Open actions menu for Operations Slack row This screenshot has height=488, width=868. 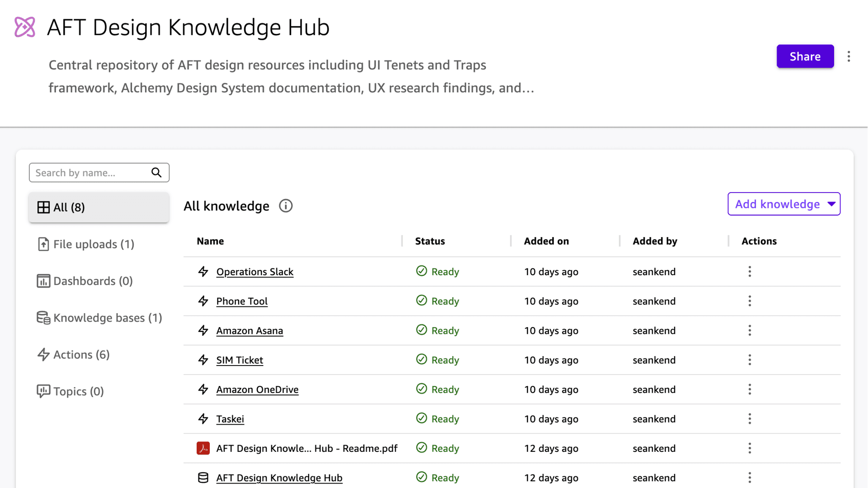(750, 272)
